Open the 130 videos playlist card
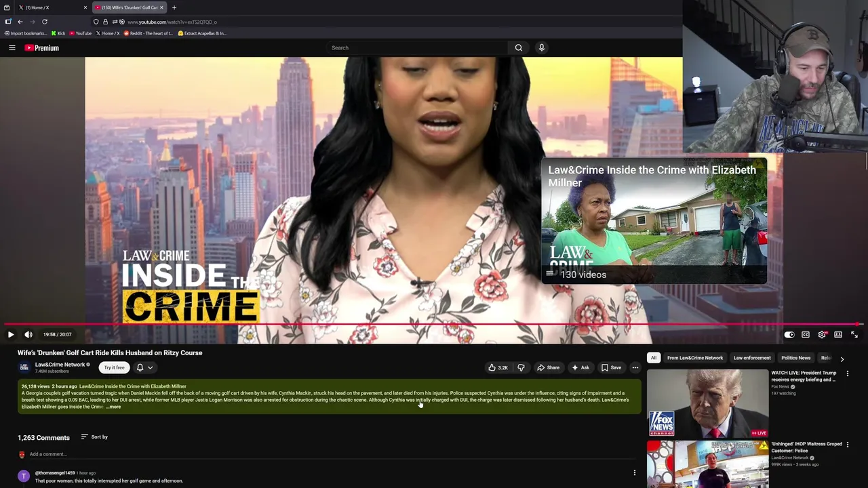 click(x=654, y=220)
